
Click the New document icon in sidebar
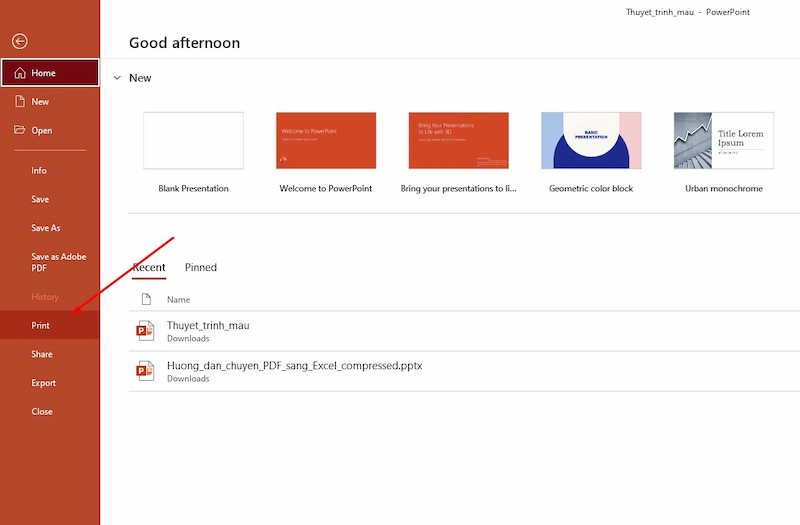[x=20, y=101]
